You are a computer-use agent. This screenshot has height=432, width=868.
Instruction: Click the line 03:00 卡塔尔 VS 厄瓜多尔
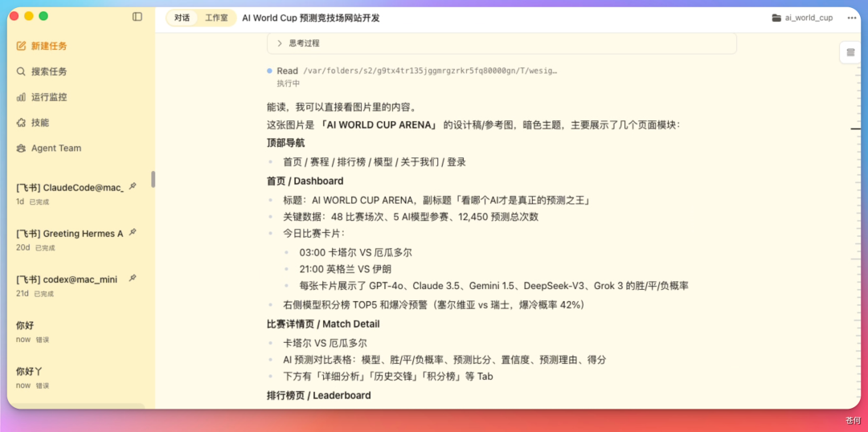(355, 253)
